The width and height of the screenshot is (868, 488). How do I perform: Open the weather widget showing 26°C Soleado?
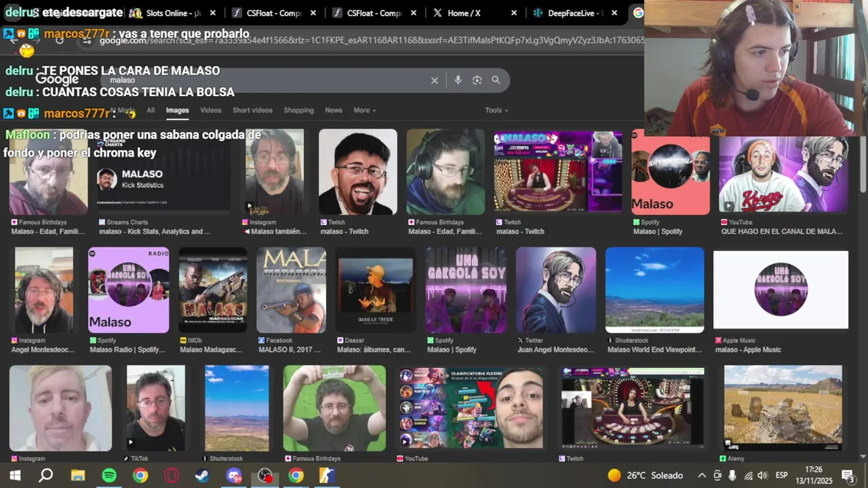coord(645,476)
